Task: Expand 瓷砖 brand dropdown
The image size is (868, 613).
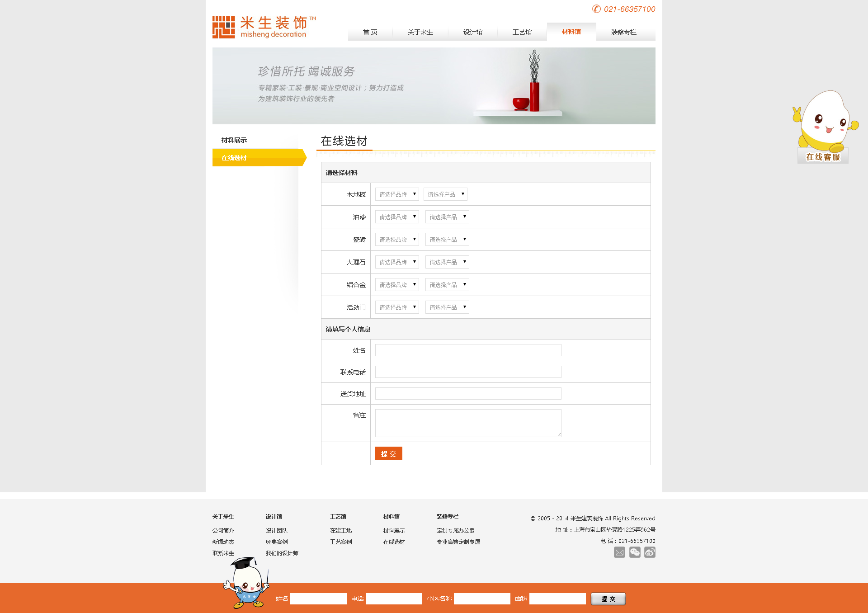Action: click(397, 240)
